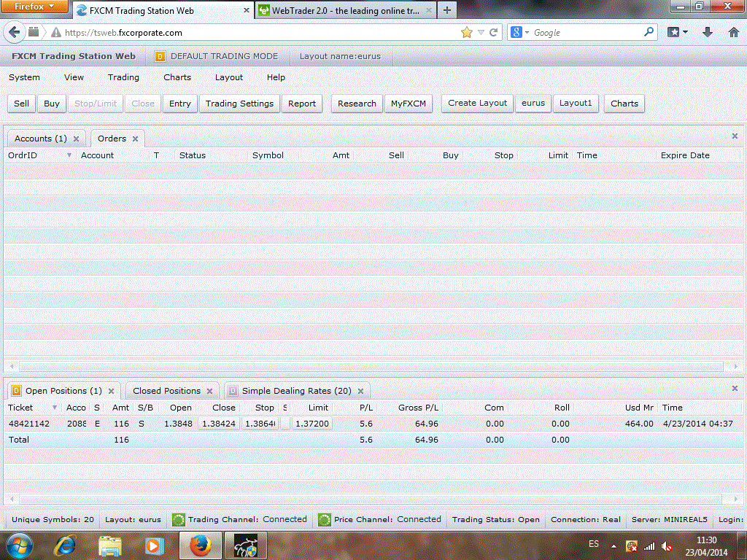Select the position row ticket 48421142
747x560 pixels.
(x=373, y=424)
